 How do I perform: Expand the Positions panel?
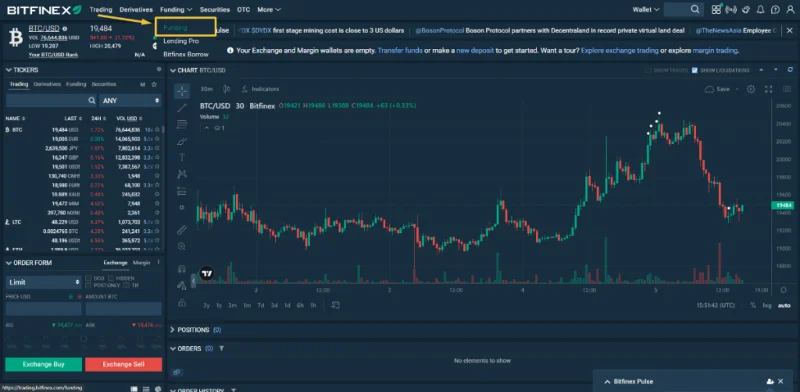pos(172,330)
